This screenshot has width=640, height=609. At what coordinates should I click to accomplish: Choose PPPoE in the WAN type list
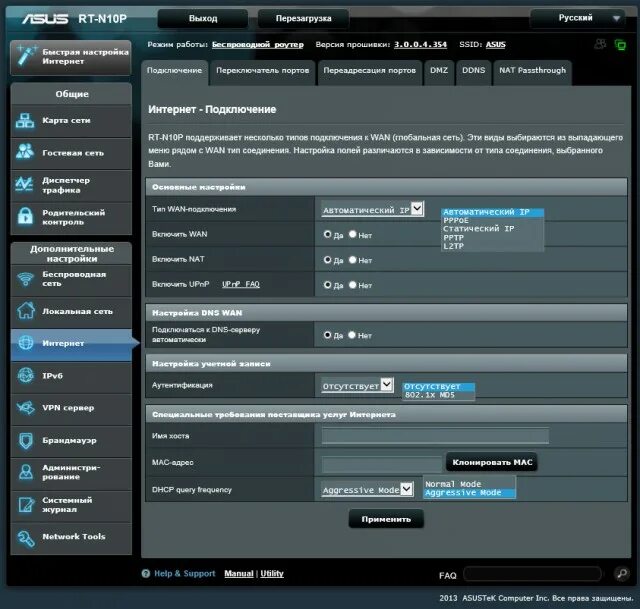492,220
